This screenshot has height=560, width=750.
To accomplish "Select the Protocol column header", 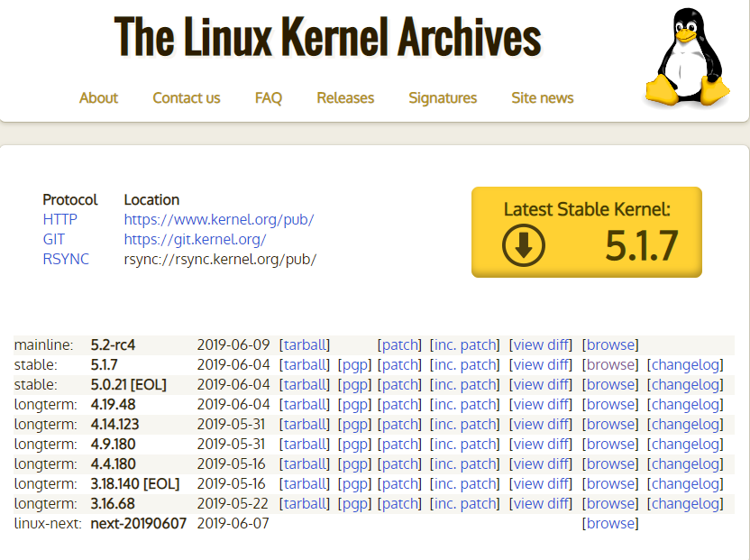I will tap(69, 199).
